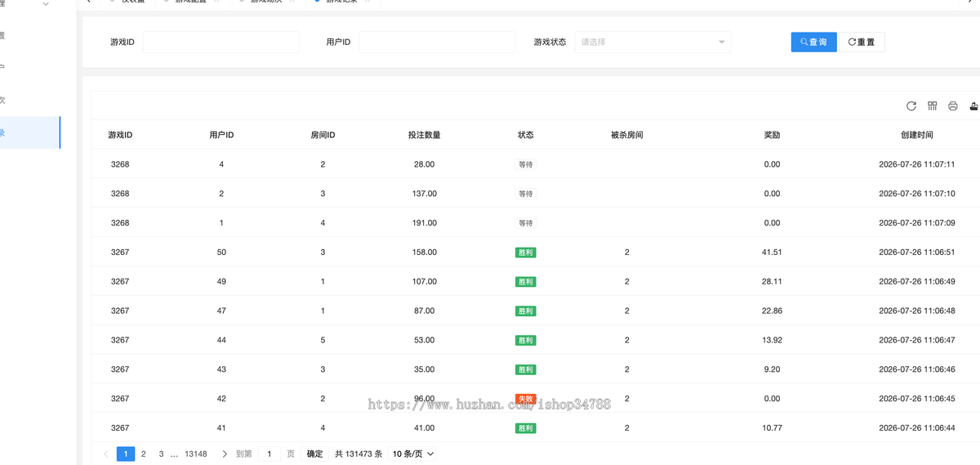Click the 查询 search button
This screenshot has height=465, width=980.
point(813,42)
